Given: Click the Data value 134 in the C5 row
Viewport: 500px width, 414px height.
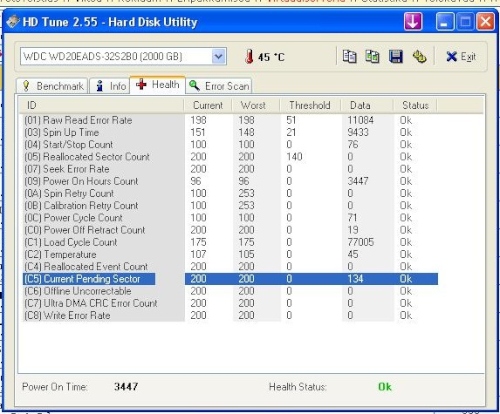Looking at the screenshot, I should (x=355, y=279).
